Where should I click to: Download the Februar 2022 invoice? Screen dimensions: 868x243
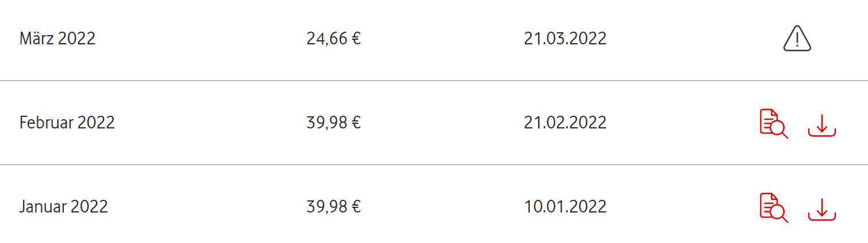(821, 124)
